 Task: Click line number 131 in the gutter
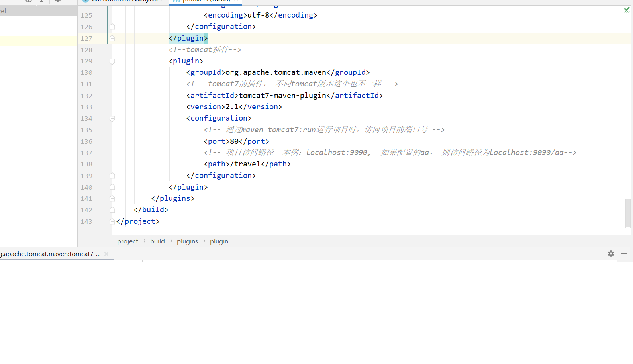pos(86,84)
